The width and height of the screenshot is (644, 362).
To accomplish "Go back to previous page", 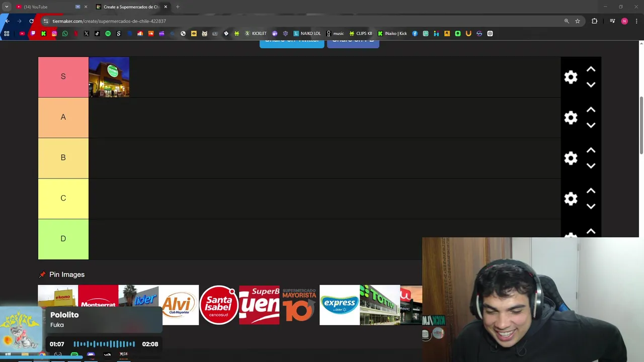I will [7, 21].
